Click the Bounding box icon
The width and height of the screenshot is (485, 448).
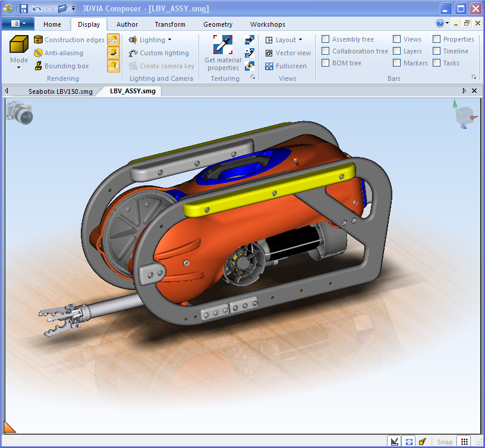point(39,66)
